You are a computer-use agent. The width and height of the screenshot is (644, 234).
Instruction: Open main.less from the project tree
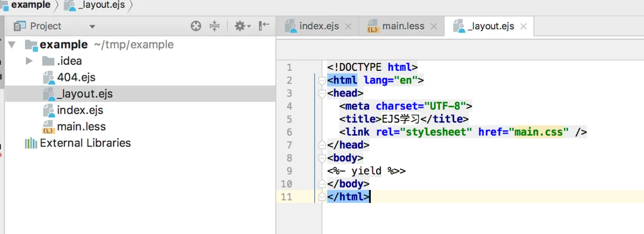(81, 126)
